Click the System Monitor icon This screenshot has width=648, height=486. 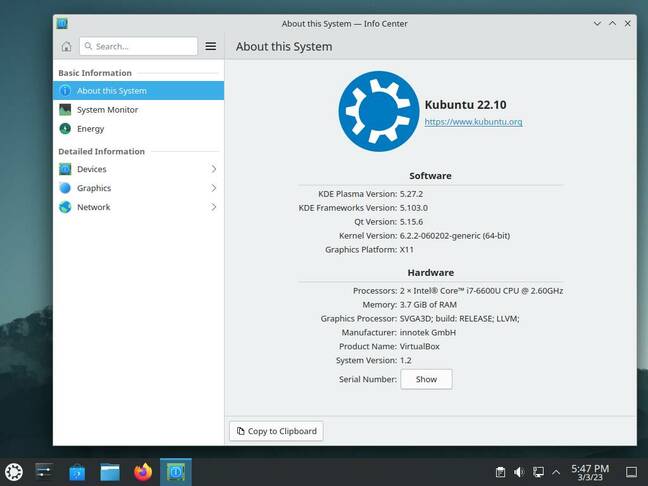coord(65,110)
